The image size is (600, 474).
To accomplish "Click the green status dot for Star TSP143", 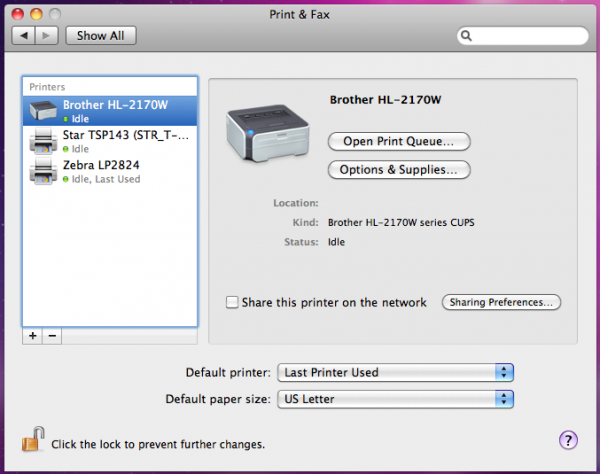I will click(x=65, y=149).
